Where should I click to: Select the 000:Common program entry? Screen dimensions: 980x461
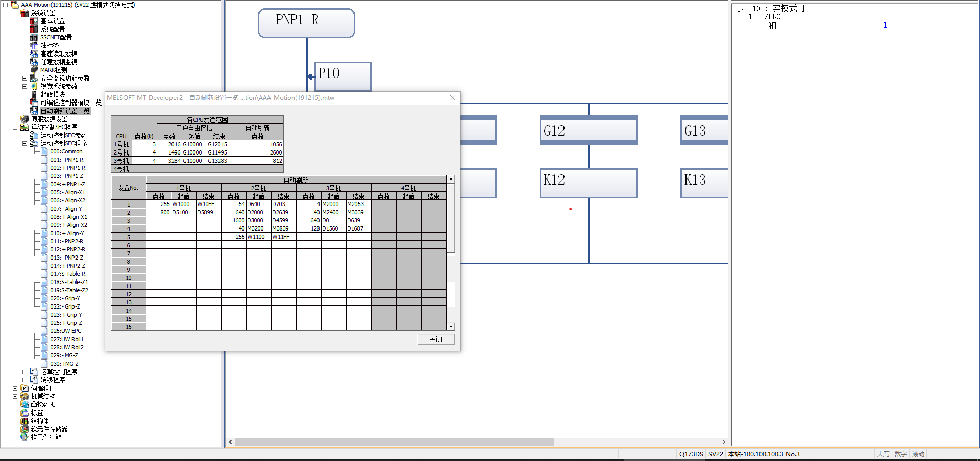(x=66, y=151)
